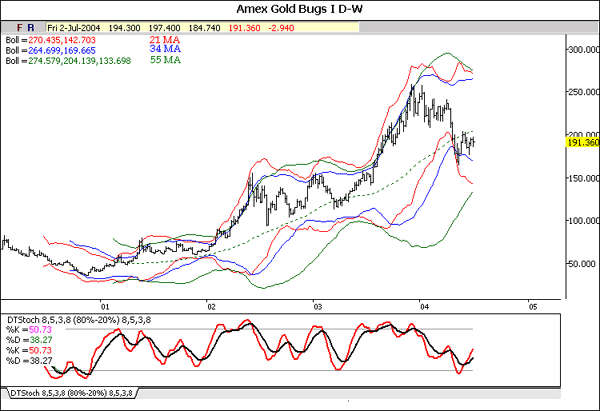Click the yellow 191.360 current price marker
600x411 pixels.
point(583,143)
